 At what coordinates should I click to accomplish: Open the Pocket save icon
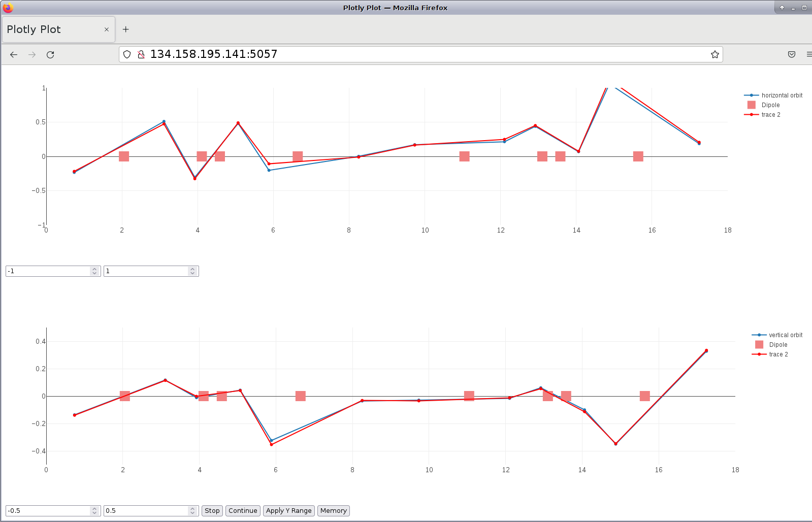click(x=791, y=55)
